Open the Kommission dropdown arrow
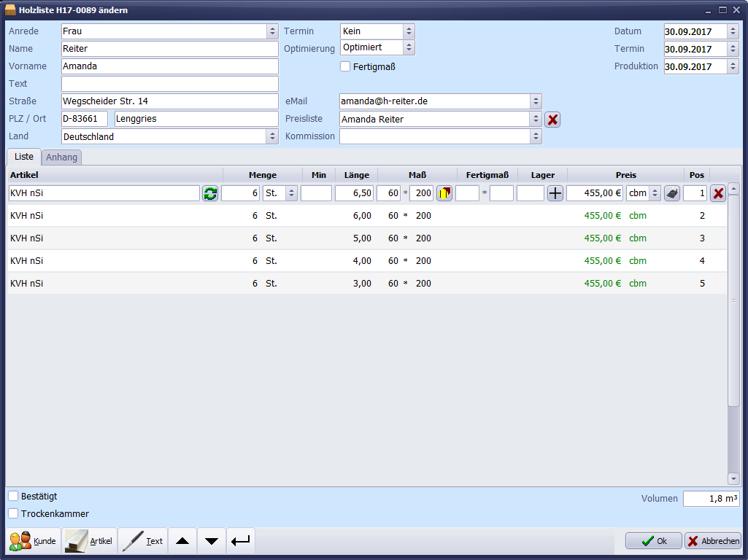This screenshot has height=560, width=748. pos(536,136)
